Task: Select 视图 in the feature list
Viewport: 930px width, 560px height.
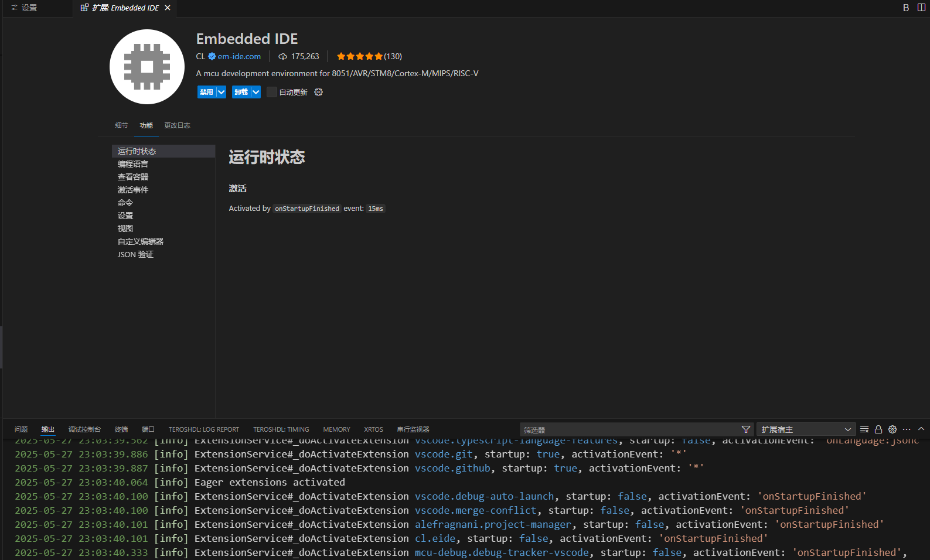Action: [x=163, y=228]
